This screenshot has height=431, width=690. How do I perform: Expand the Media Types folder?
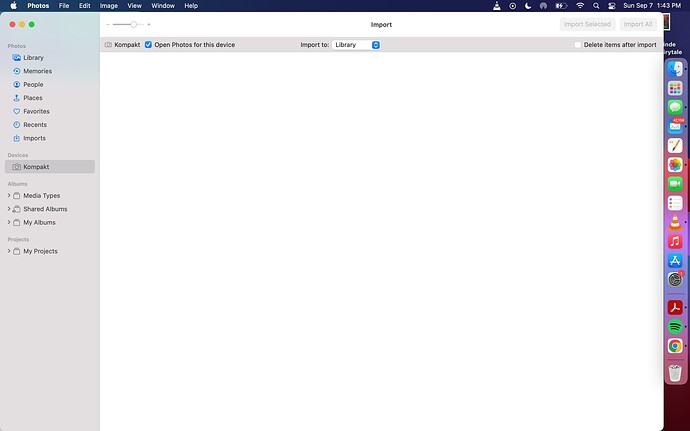click(x=9, y=195)
